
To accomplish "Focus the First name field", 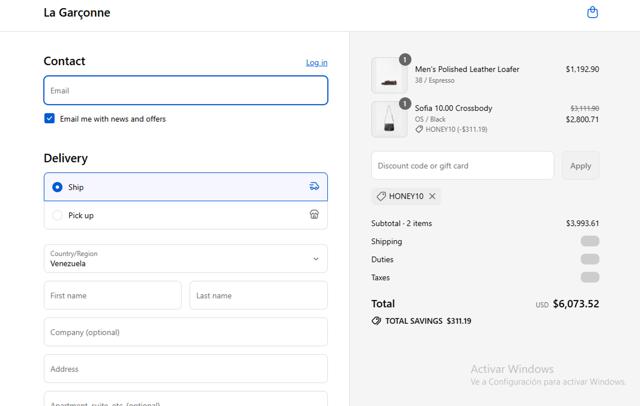I will 113,295.
